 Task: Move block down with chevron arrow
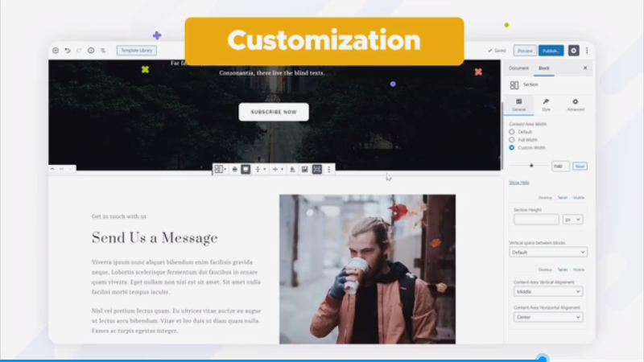71,169
